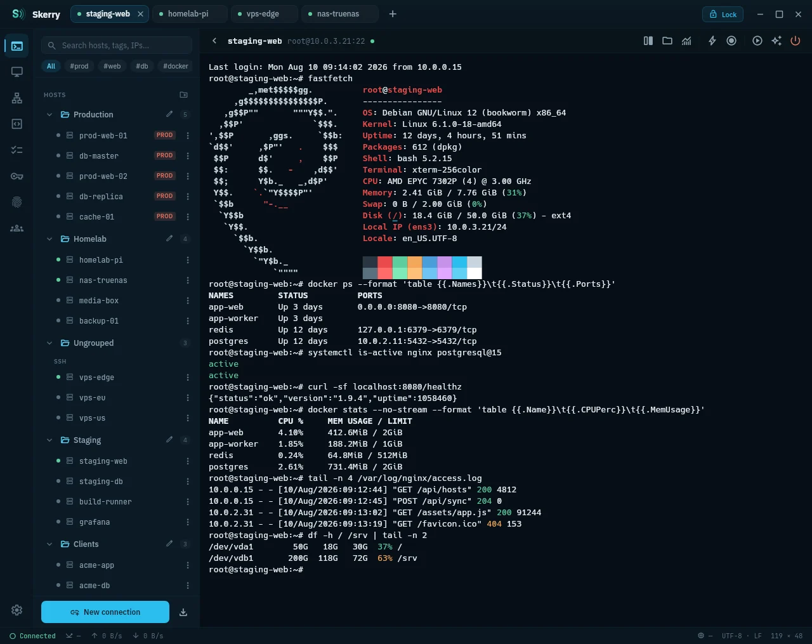Edit the Clients group with pencil icon
Image resolution: width=812 pixels, height=644 pixels.
click(169, 544)
